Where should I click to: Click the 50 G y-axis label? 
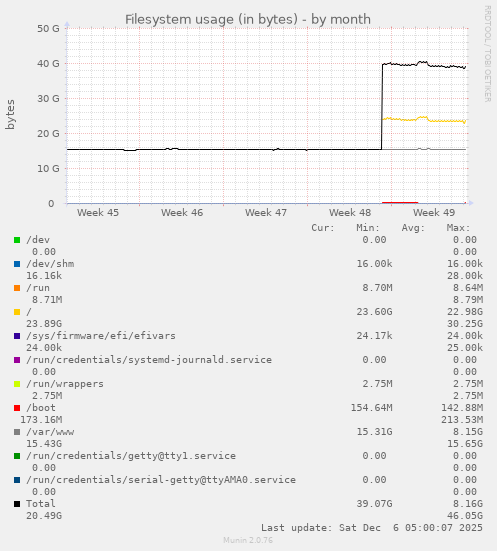click(x=48, y=28)
